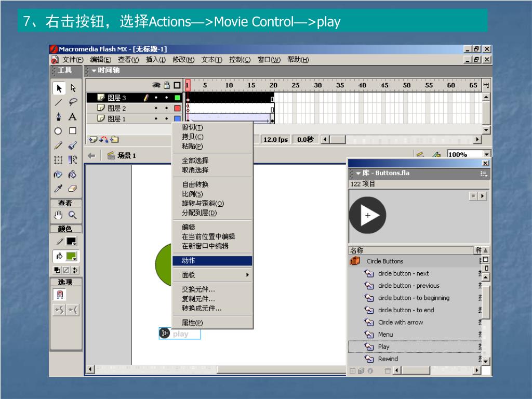Collapse the 库 - Buttons.fla library panel

click(x=358, y=174)
